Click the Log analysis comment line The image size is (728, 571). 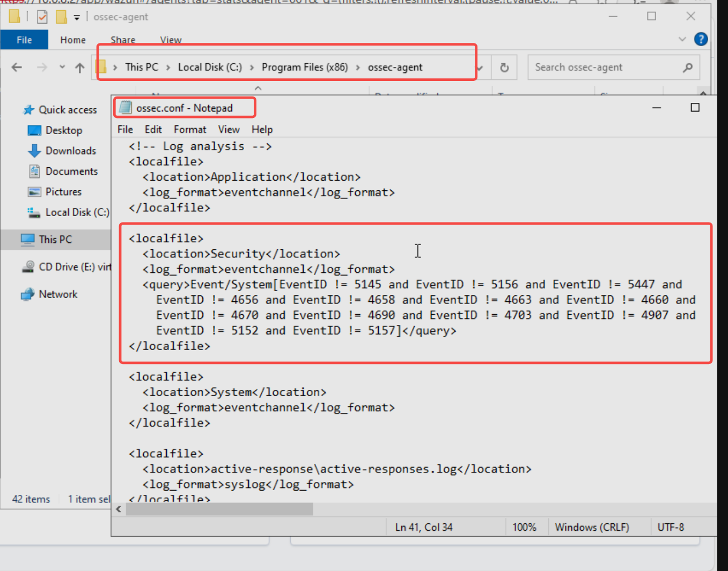pos(200,146)
